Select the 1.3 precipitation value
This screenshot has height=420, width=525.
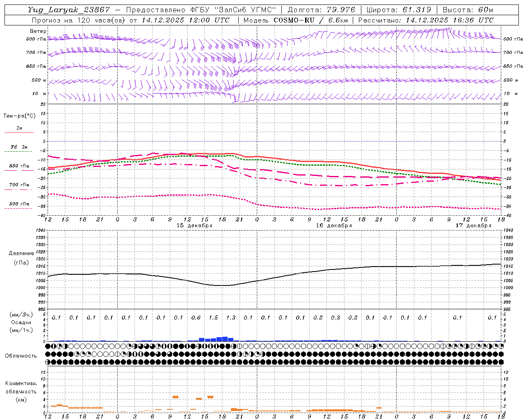[x=231, y=317]
